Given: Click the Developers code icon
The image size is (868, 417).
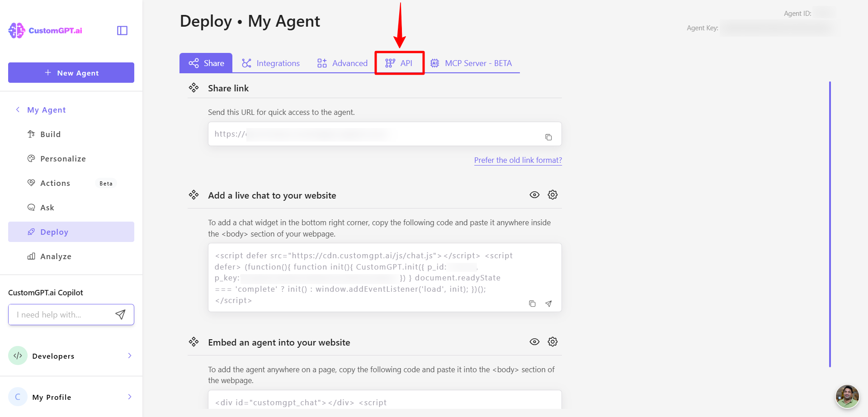Looking at the screenshot, I should point(18,356).
